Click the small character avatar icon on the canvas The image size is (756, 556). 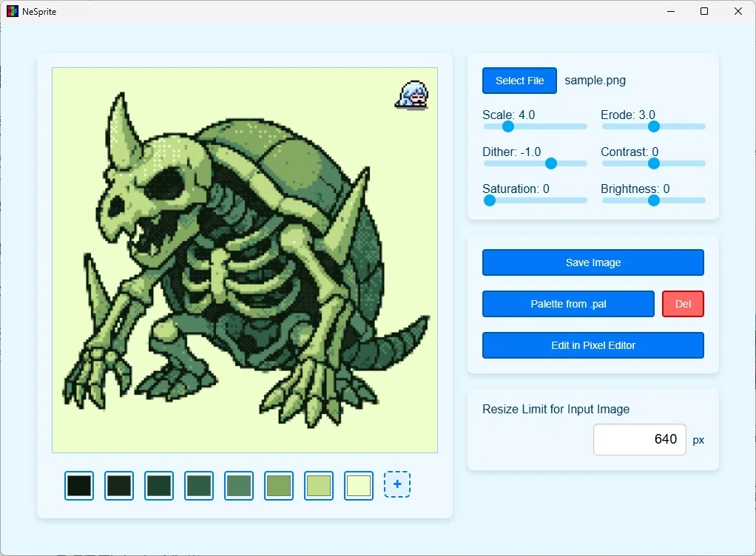(412, 95)
